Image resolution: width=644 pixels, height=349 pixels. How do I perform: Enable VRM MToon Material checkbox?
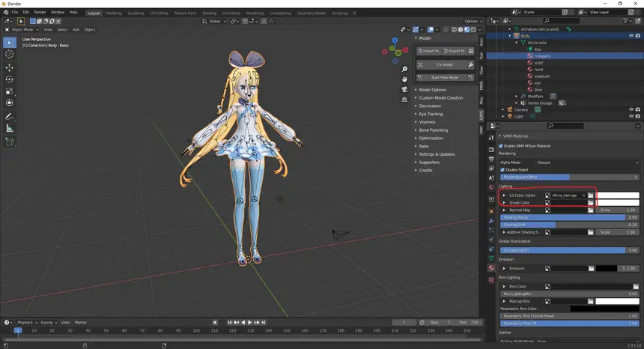coord(501,146)
